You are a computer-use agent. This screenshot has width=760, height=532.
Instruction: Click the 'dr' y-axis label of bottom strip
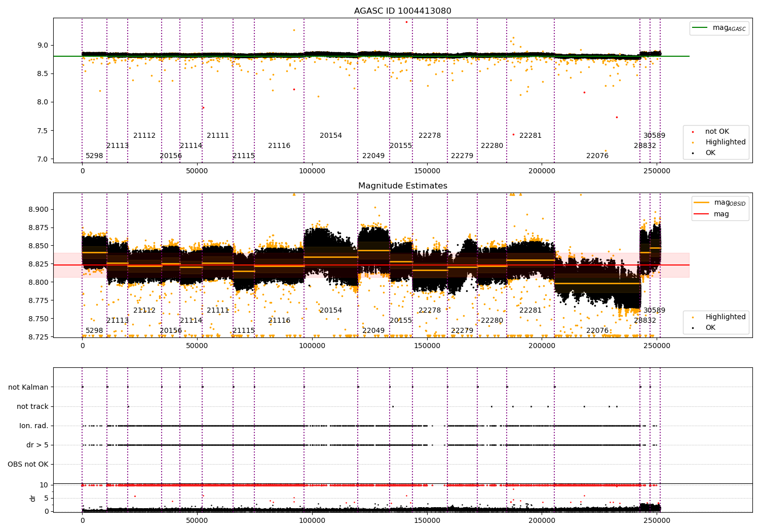pos(33,498)
